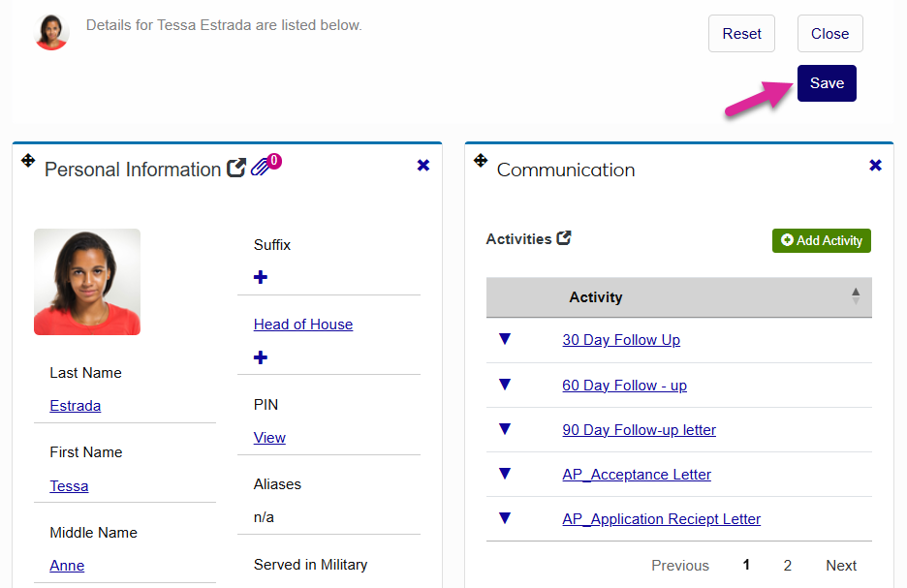Add a Suffix with plus icon
The width and height of the screenshot is (907, 588).
pyautogui.click(x=261, y=278)
